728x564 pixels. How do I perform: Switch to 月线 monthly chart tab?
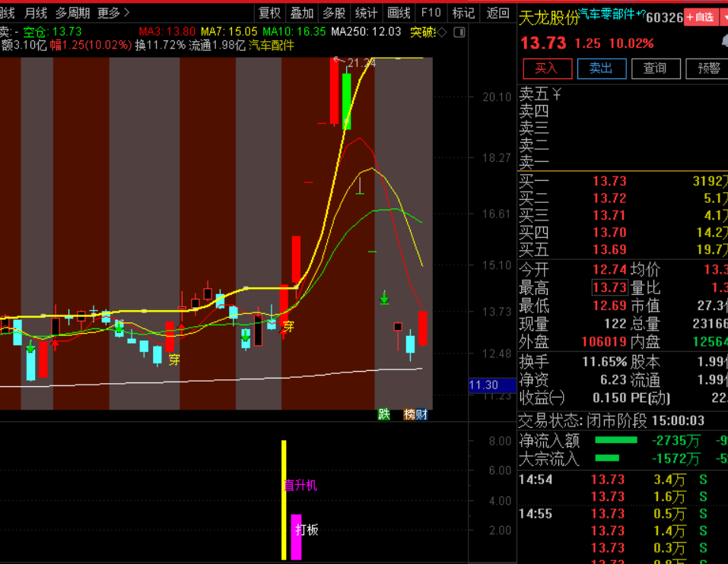[35, 13]
